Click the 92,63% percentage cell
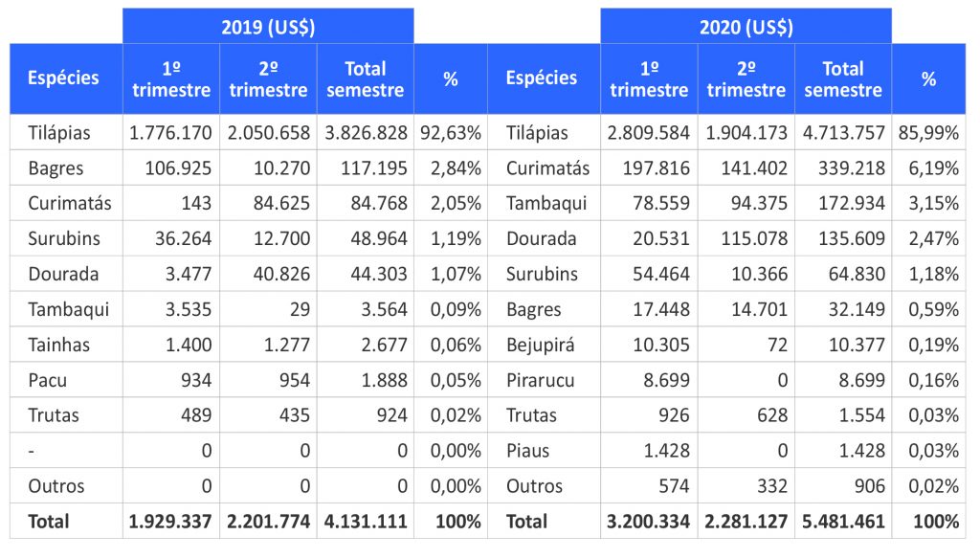This screenshot has height=558, width=980. [451, 133]
